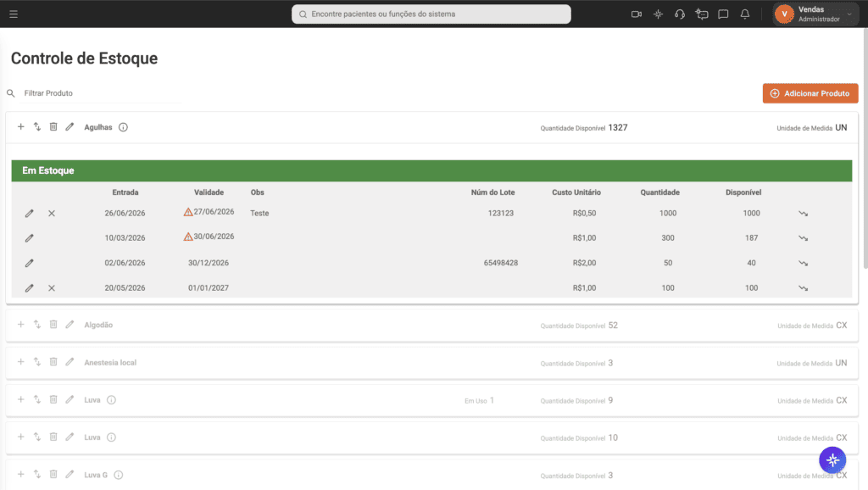Open the hamburger menu
The height and width of the screenshot is (490, 868).
point(14,14)
